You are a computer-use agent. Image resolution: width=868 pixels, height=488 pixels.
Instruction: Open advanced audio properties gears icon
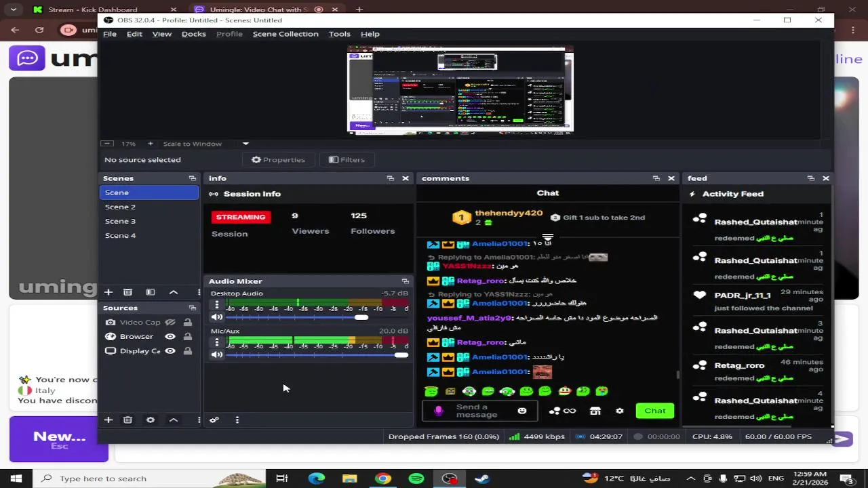214,420
